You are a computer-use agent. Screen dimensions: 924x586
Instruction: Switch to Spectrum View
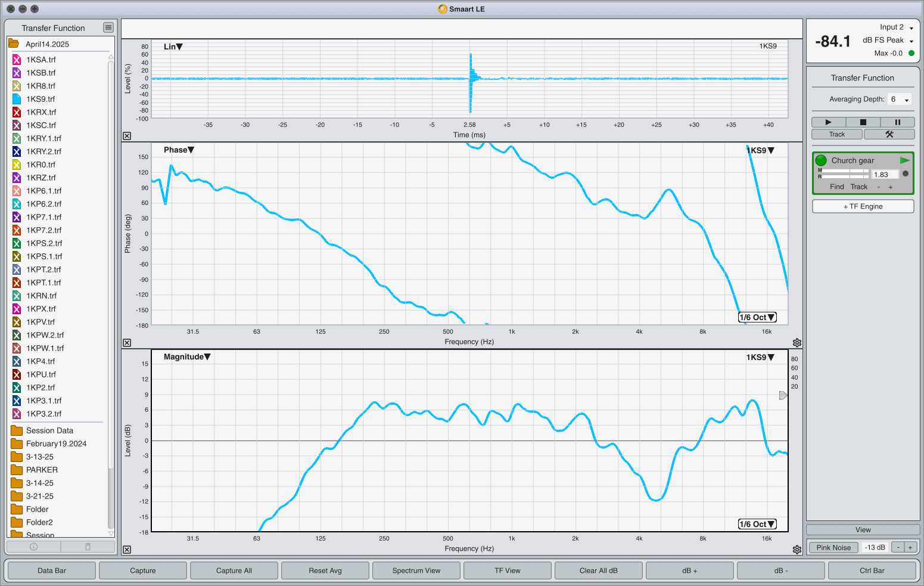(416, 571)
